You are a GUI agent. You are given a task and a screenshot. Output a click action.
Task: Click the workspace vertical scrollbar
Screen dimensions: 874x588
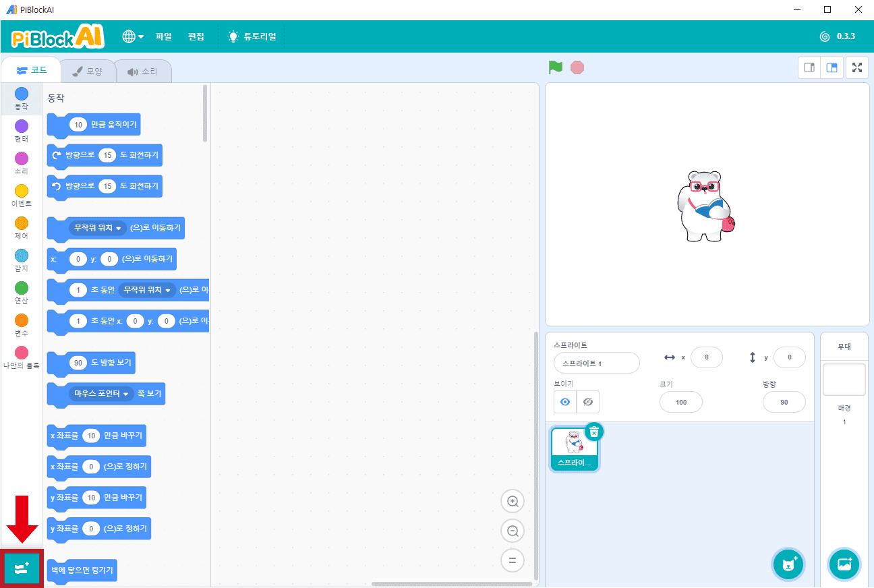(536, 455)
